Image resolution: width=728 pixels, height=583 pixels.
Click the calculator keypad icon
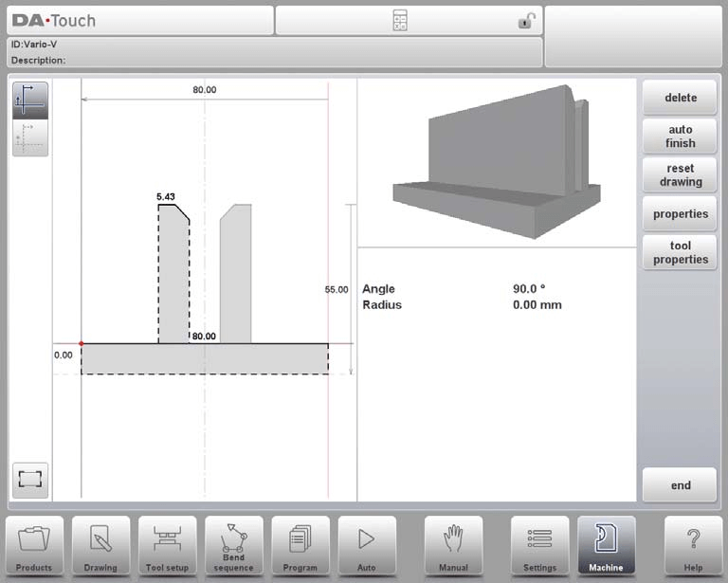point(400,21)
